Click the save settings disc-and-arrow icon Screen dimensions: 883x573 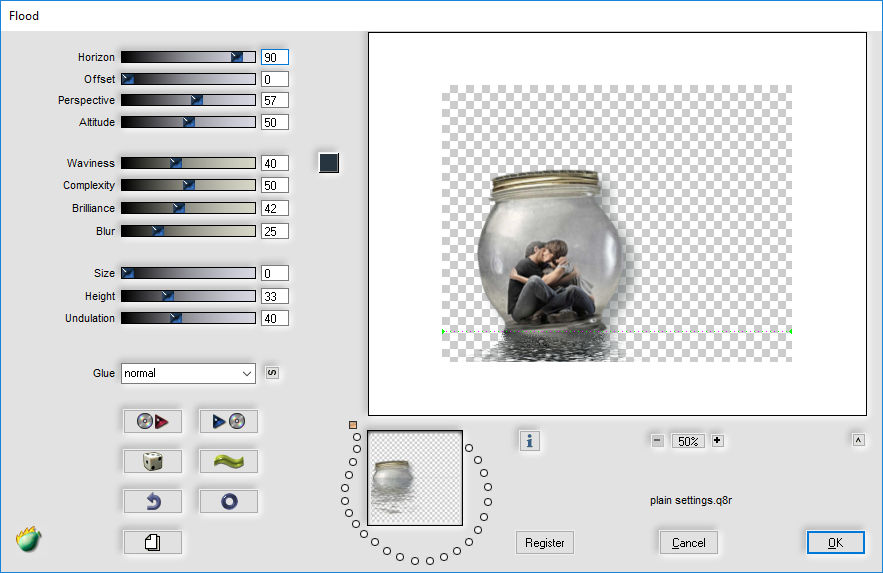click(x=153, y=421)
